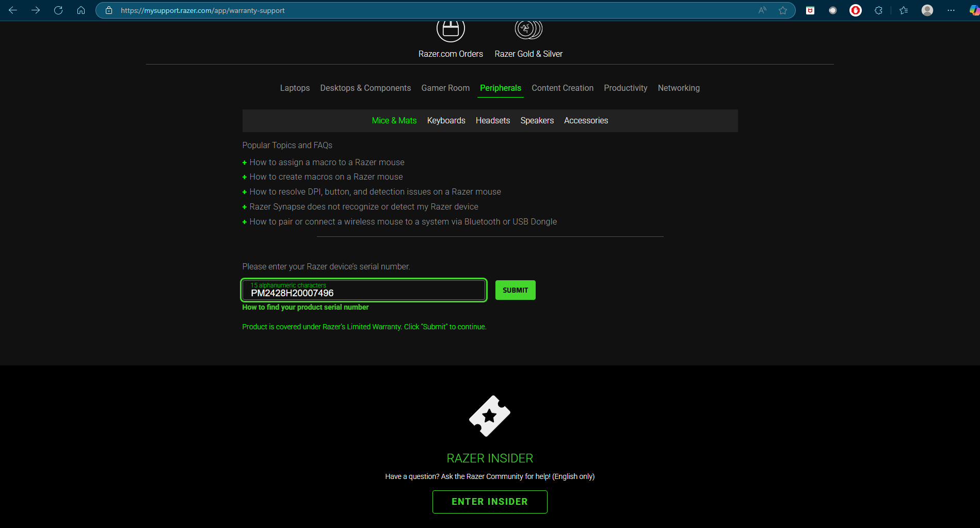Click the Read aloud icon
The width and height of the screenshot is (980, 528).
point(762,10)
